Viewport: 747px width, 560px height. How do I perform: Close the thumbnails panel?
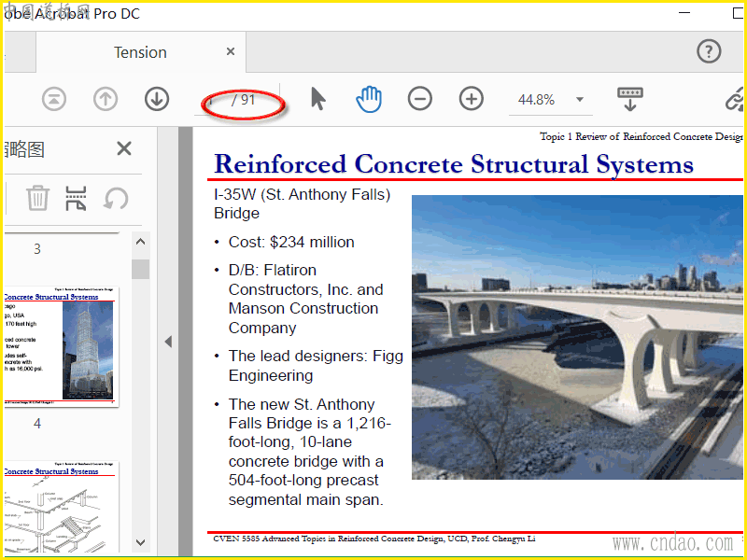point(124,148)
